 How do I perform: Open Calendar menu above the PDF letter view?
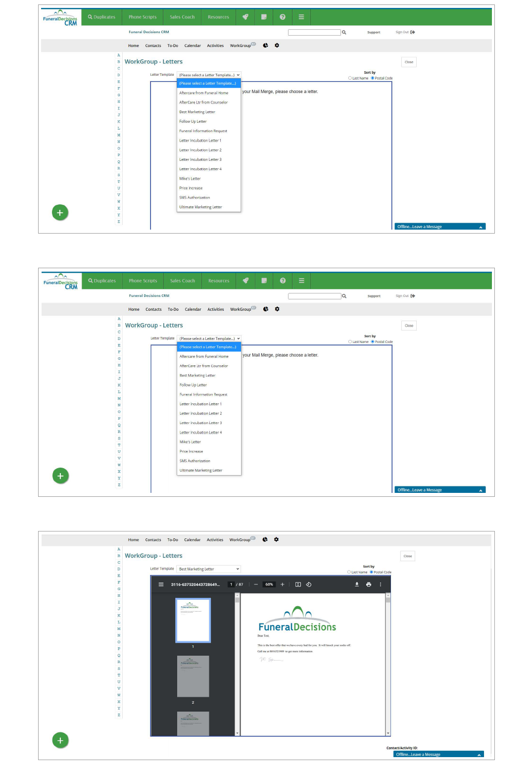coord(192,540)
